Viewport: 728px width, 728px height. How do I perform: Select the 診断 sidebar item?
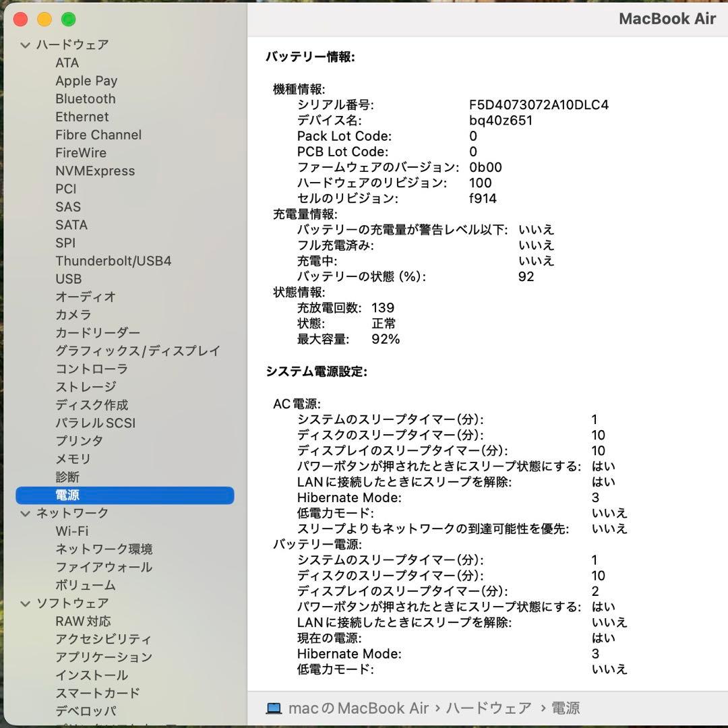(67, 477)
